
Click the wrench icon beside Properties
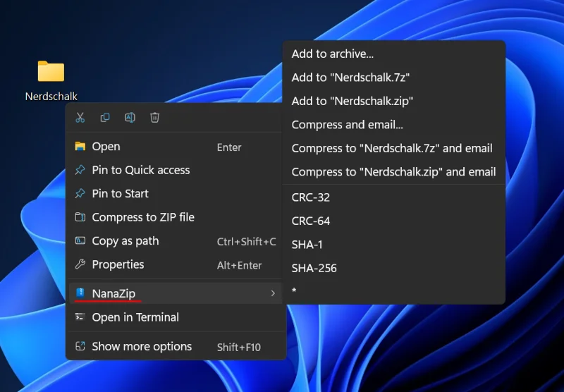[x=80, y=264]
